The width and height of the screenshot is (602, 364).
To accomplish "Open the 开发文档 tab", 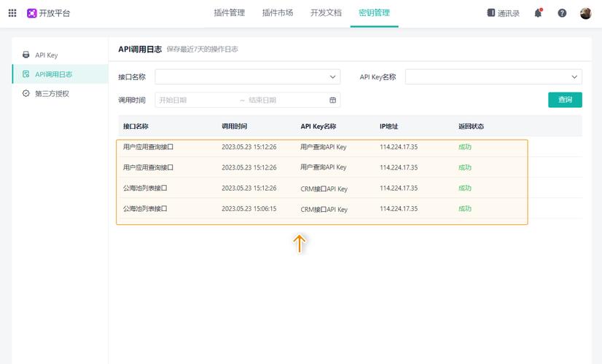I will point(325,13).
